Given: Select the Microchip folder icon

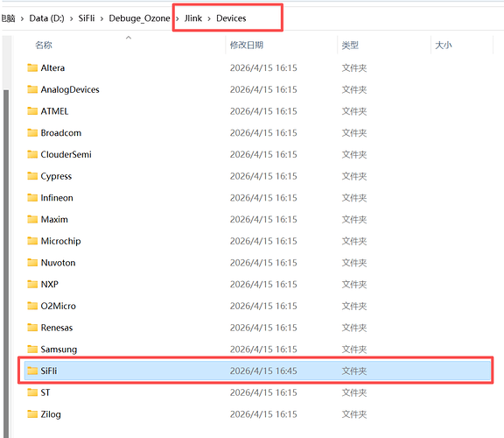Looking at the screenshot, I should click(x=32, y=241).
